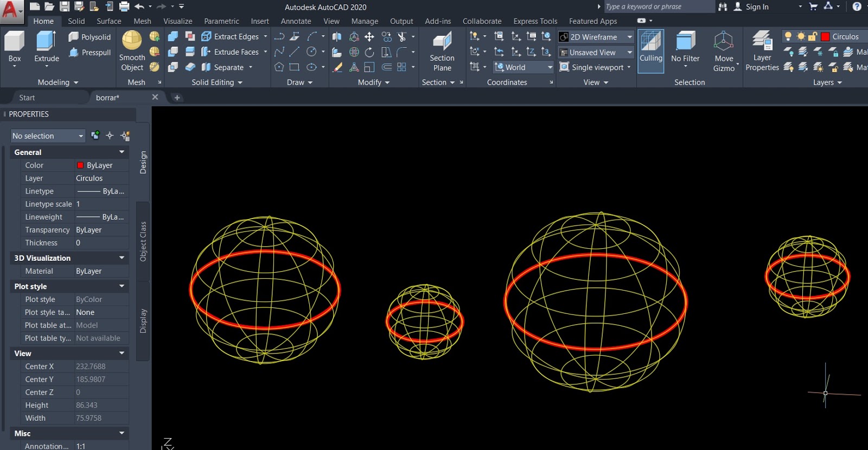The image size is (868, 450).
Task: Collapse the General properties section
Action: (122, 152)
